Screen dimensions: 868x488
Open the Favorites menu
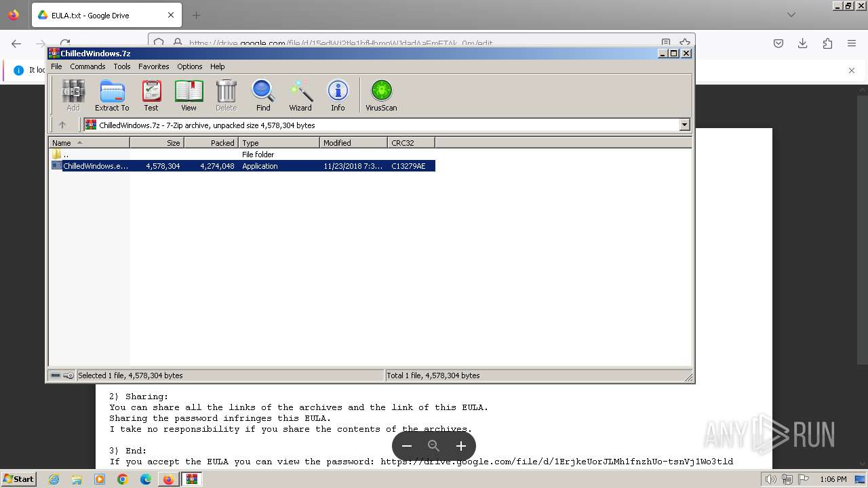[x=154, y=66]
